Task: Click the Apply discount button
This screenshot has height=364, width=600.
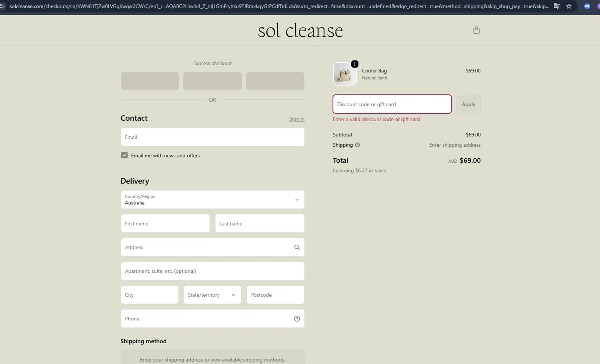Action: [x=468, y=104]
